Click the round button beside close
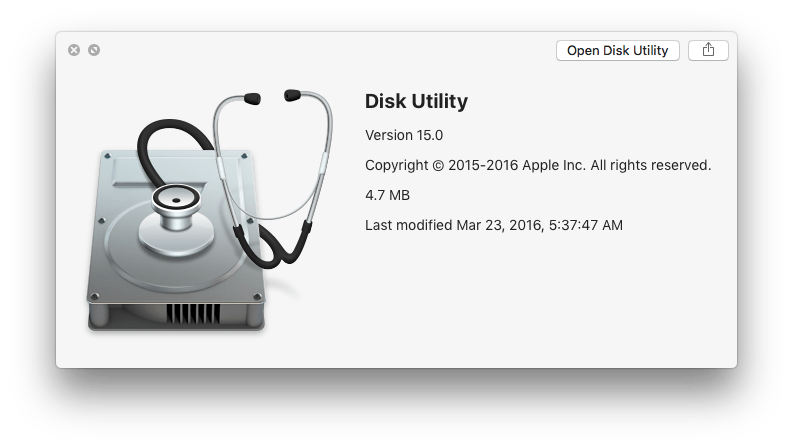The image size is (793, 448). point(94,50)
